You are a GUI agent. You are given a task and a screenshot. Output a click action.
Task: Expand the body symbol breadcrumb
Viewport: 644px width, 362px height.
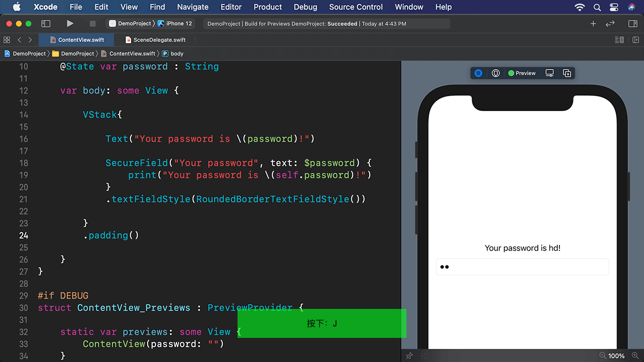tap(173, 54)
